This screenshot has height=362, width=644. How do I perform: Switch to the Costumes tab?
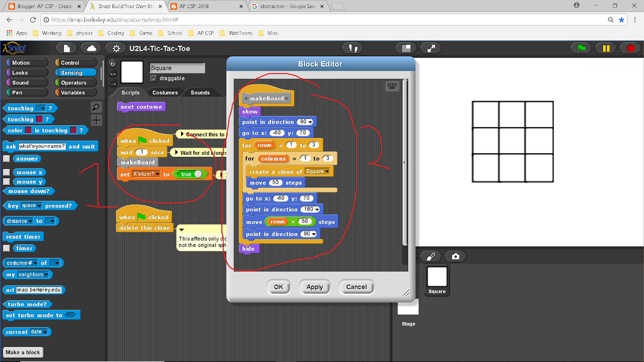click(165, 92)
